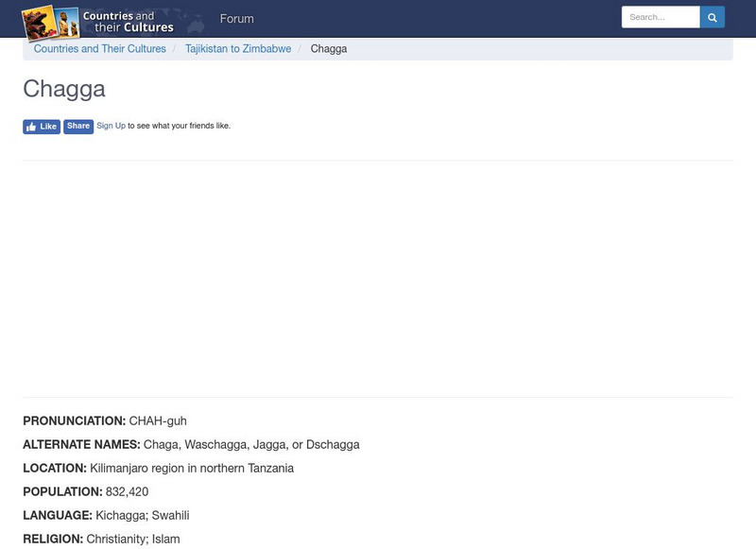The image size is (756, 549).
Task: Open the Forum menu item
Action: click(x=237, y=19)
